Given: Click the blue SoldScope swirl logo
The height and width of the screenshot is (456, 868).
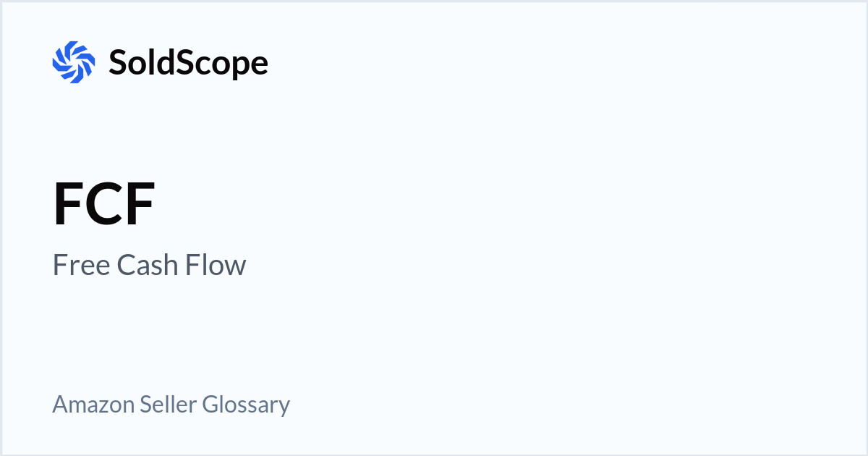Looking at the screenshot, I should pos(74,62).
